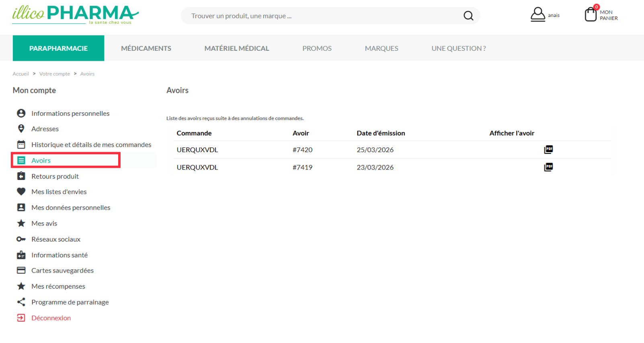
Task: Go to Retours produit page
Action: 55,176
